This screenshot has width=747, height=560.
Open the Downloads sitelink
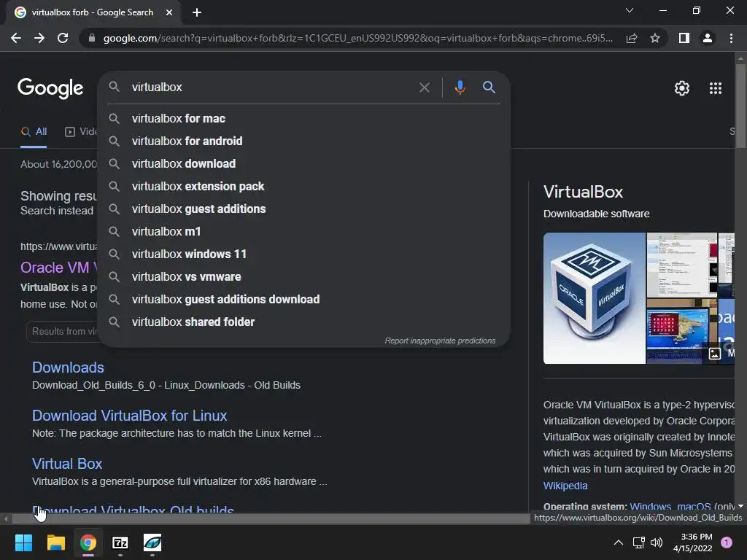pos(68,367)
